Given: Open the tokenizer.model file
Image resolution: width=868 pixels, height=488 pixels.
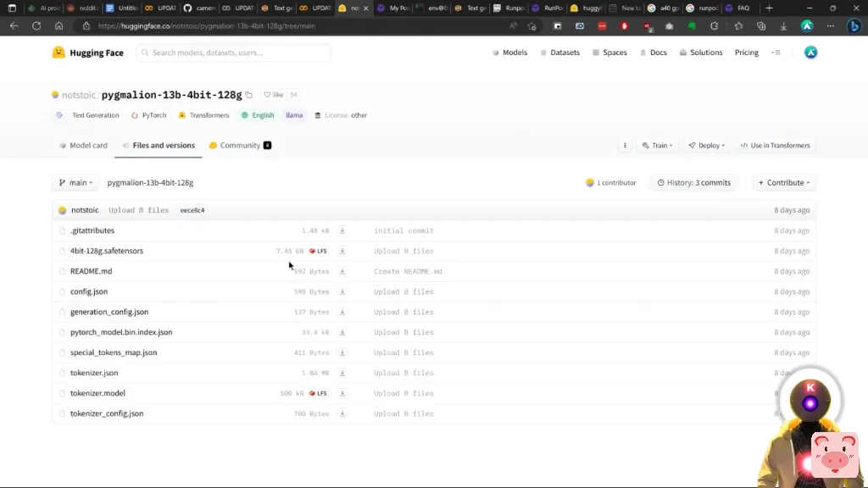Looking at the screenshot, I should pyautogui.click(x=97, y=393).
